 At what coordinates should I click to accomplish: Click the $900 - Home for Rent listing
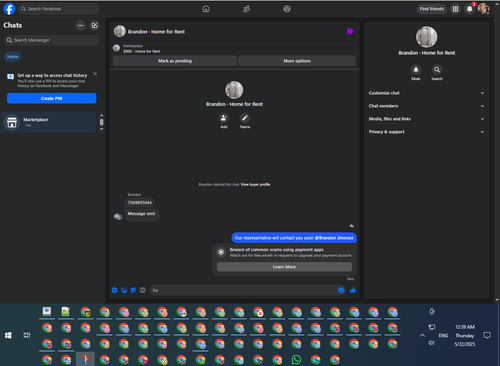(142, 51)
